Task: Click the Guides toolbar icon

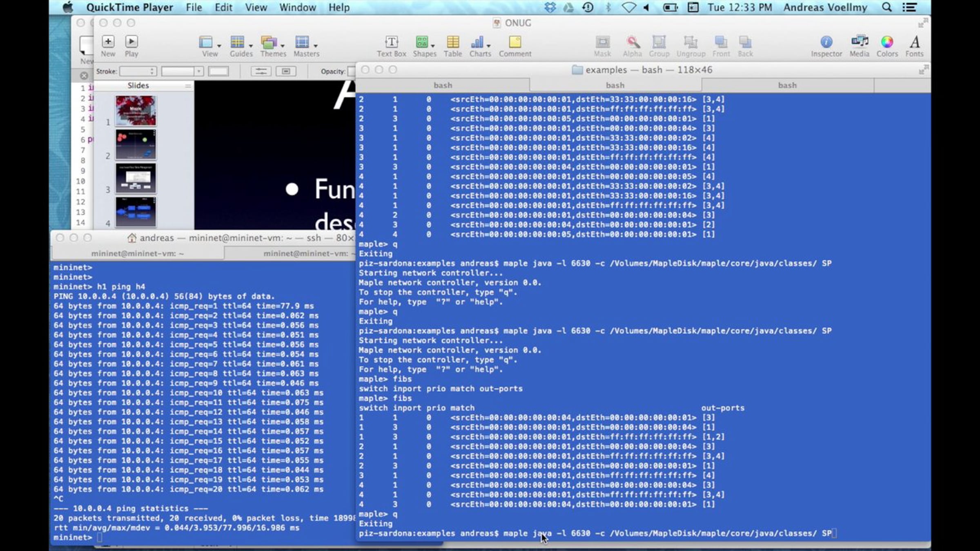Action: [x=237, y=42]
